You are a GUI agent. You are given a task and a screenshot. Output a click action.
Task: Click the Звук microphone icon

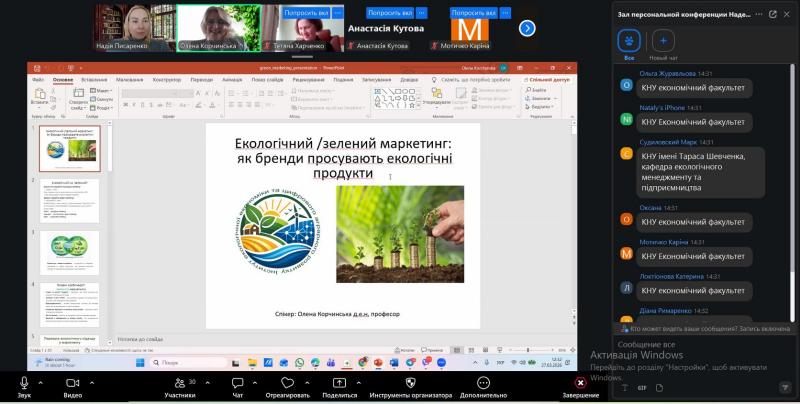[24, 382]
